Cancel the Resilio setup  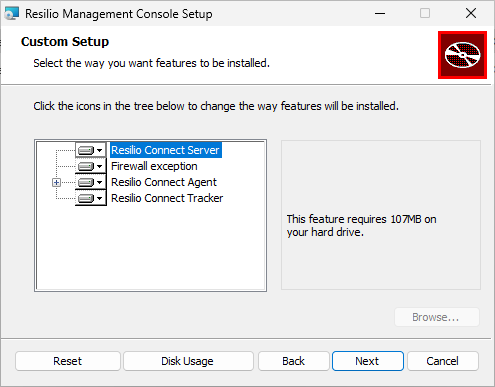tap(443, 361)
